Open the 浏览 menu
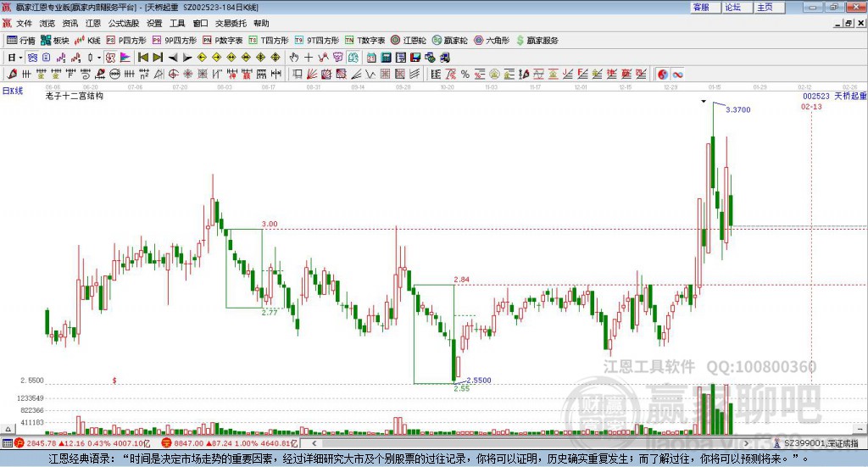 [47, 23]
